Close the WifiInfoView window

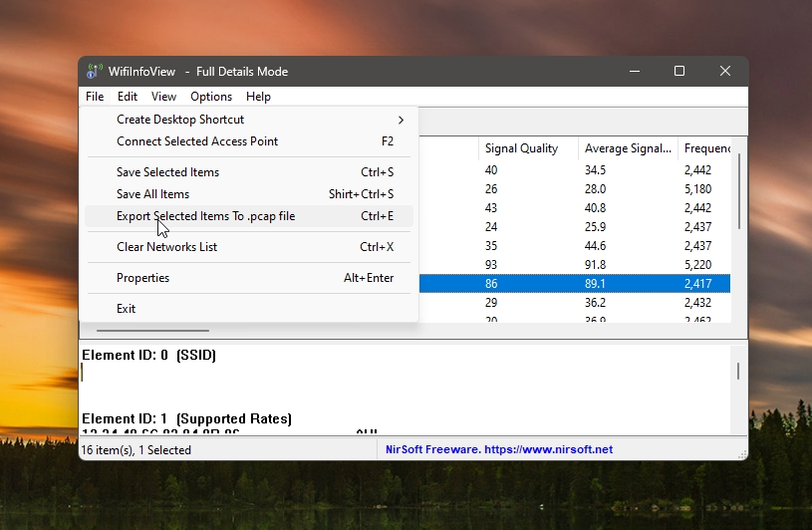coord(725,71)
